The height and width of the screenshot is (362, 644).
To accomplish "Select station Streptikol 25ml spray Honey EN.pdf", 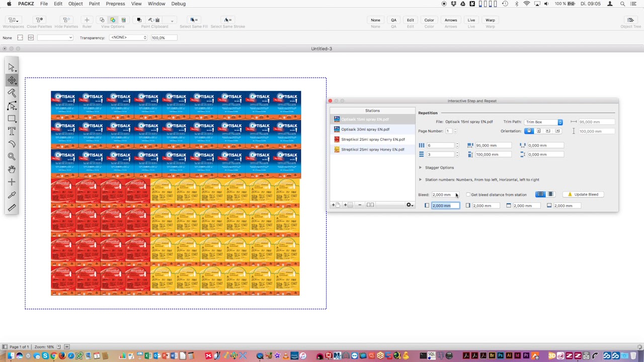I will pyautogui.click(x=372, y=149).
